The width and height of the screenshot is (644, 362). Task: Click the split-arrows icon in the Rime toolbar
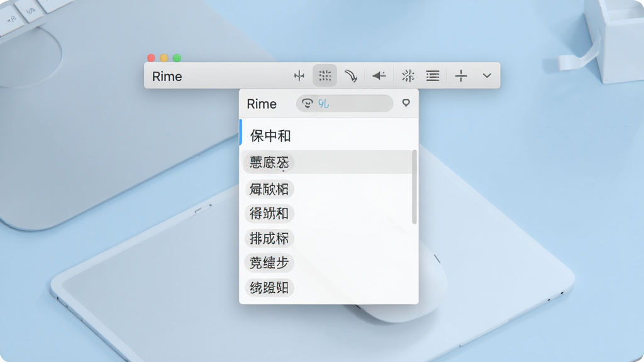299,75
